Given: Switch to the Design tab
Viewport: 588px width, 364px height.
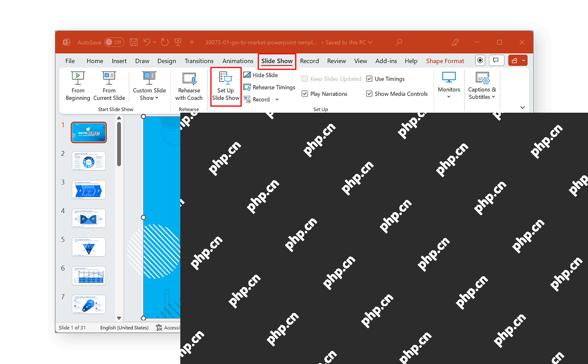Looking at the screenshot, I should tap(167, 61).
